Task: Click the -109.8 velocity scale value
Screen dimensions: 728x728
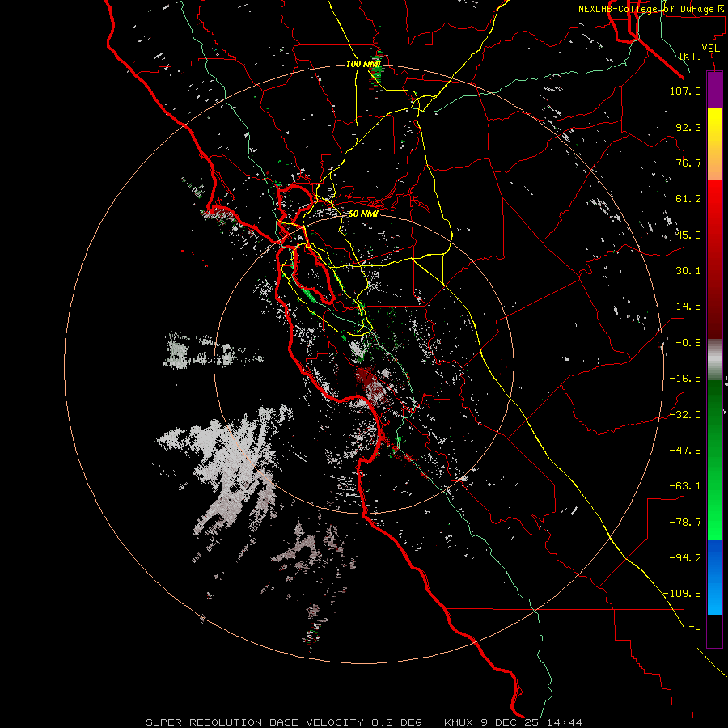Action: (x=682, y=594)
